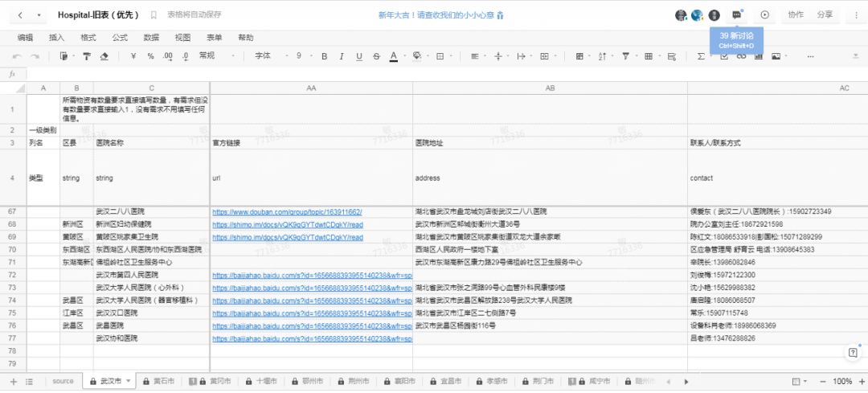
Task: Expand the 武汉市 tab dropdown arrow
Action: pos(129,382)
